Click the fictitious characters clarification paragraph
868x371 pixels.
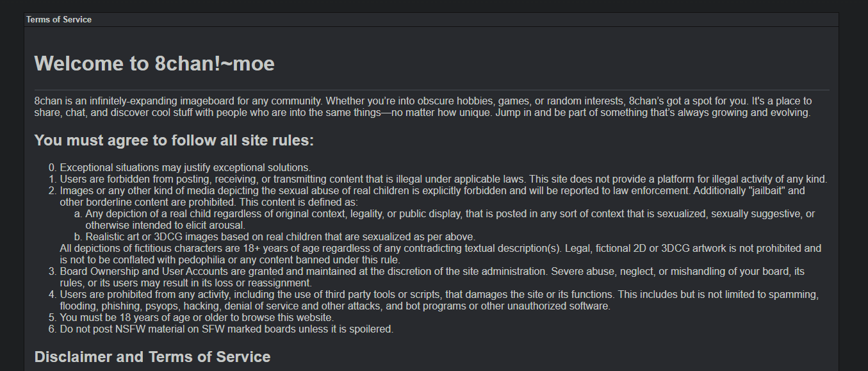(440, 254)
